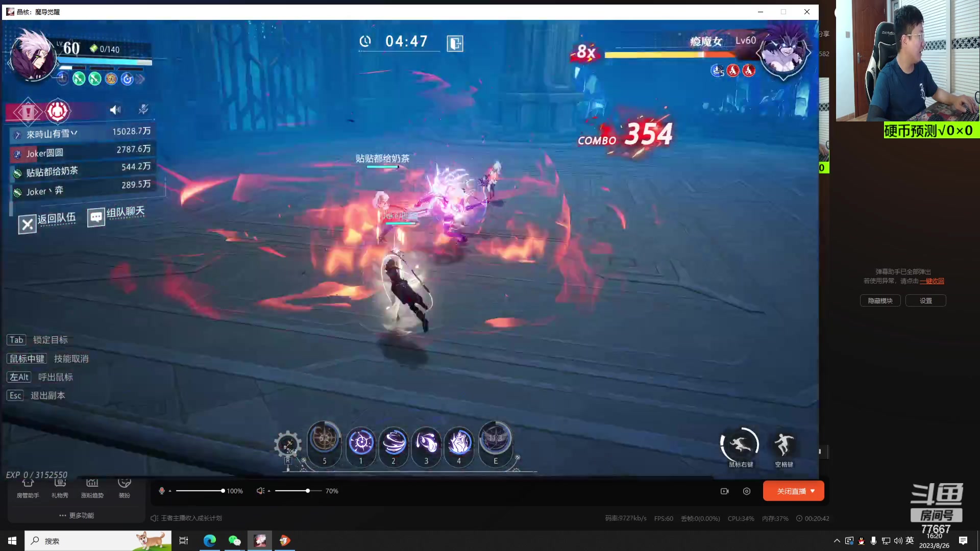Open the streaming app taskbar icon

point(285,541)
